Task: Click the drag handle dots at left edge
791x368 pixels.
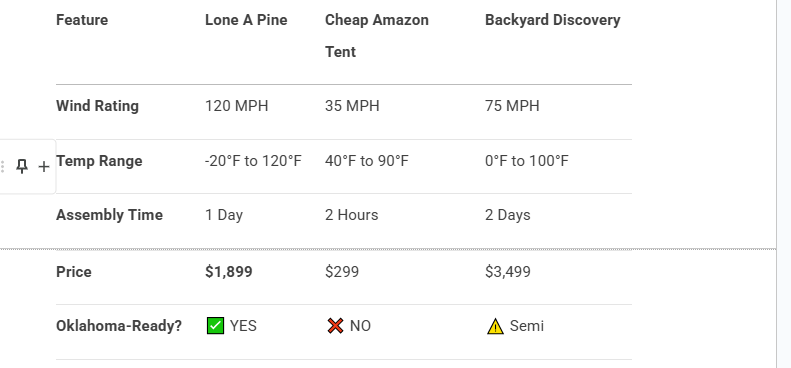Action: [3, 167]
